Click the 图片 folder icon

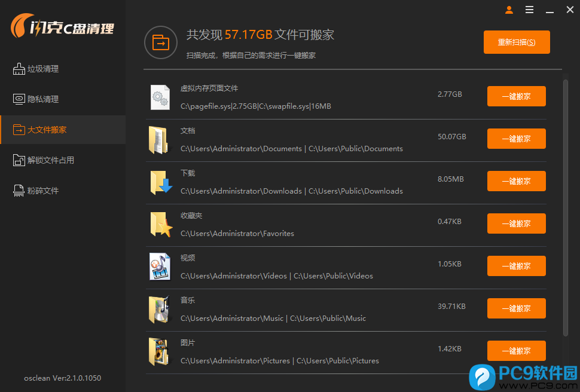click(x=159, y=352)
